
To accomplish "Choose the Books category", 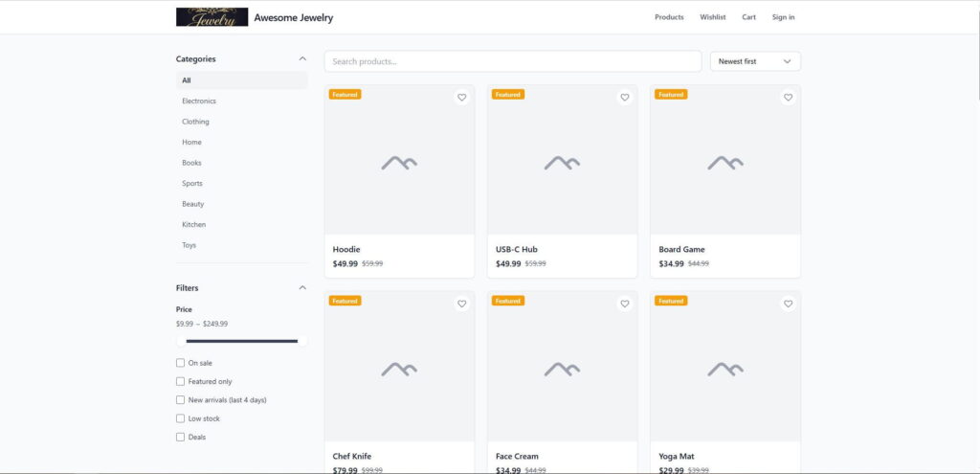I will click(242, 163).
